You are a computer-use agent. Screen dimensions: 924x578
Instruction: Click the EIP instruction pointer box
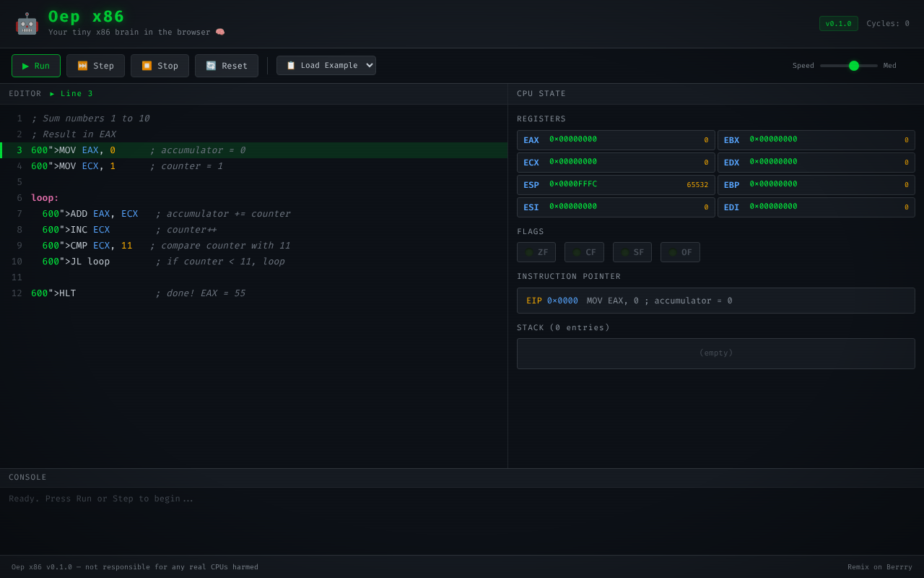pyautogui.click(x=716, y=301)
